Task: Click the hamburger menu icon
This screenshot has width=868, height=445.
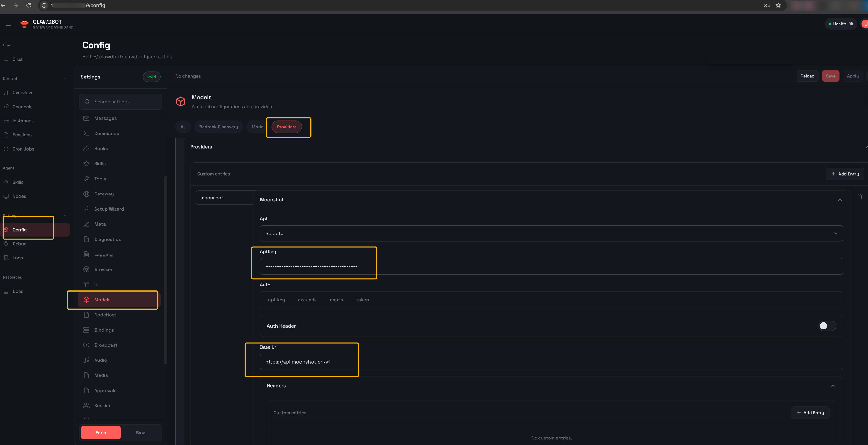Action: coord(8,24)
